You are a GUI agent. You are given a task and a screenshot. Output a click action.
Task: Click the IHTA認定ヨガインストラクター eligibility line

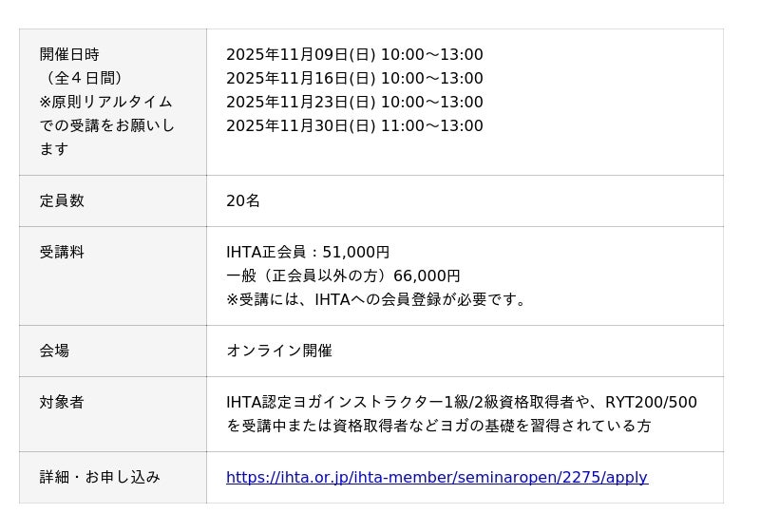pyautogui.click(x=461, y=403)
